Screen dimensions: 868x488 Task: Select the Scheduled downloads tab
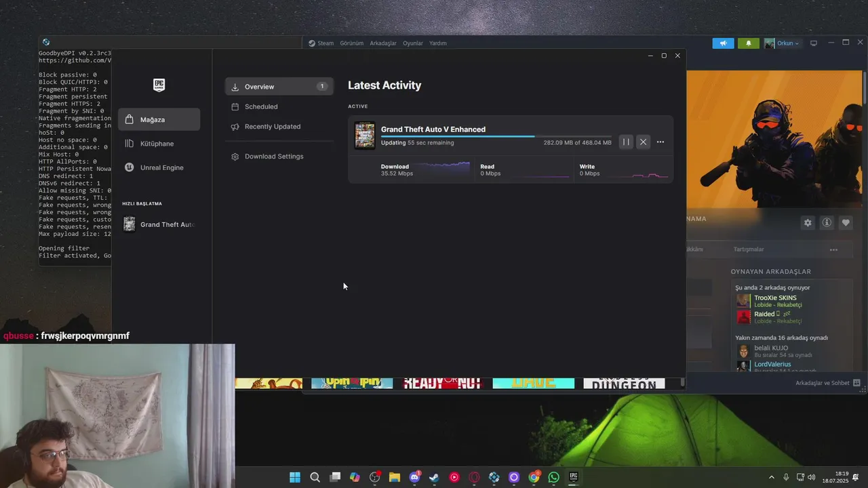tap(279, 106)
